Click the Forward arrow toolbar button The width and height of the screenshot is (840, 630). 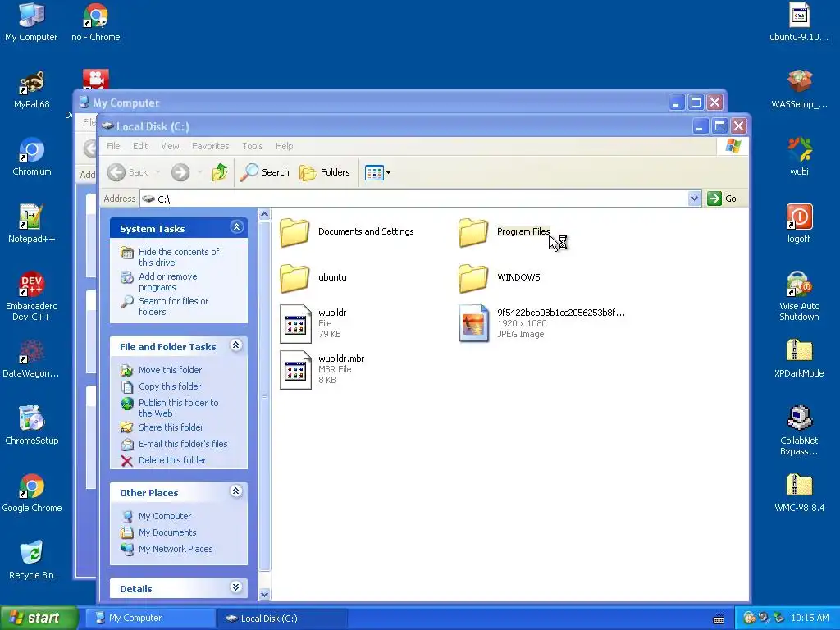(x=180, y=172)
